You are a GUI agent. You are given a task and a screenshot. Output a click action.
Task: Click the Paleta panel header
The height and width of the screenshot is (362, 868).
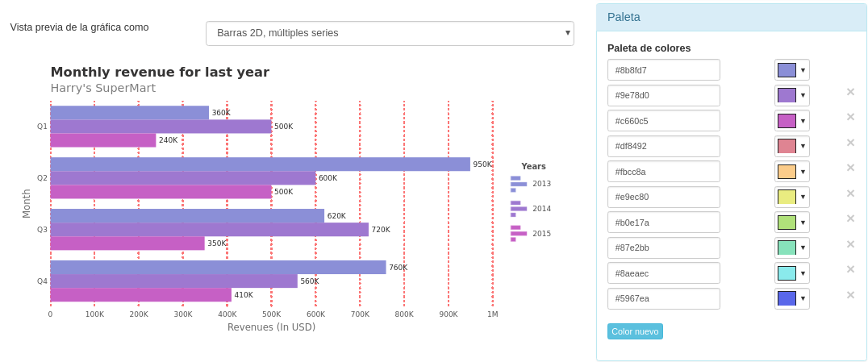(x=731, y=17)
